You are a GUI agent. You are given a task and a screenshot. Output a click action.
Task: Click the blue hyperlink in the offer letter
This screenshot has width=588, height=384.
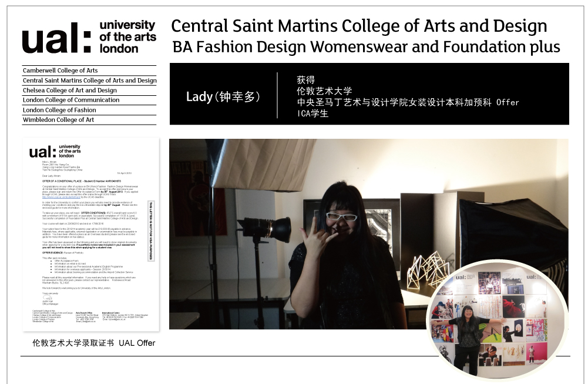pyautogui.click(x=61, y=197)
